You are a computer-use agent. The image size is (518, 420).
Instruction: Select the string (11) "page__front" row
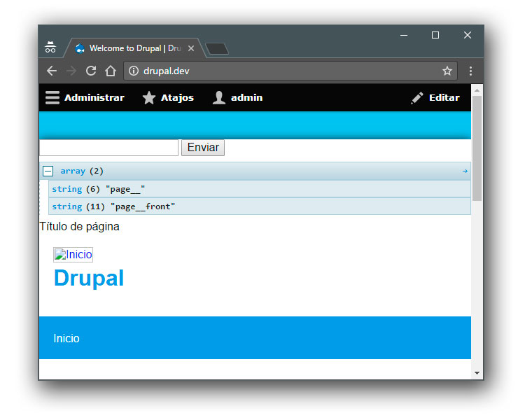pos(260,206)
